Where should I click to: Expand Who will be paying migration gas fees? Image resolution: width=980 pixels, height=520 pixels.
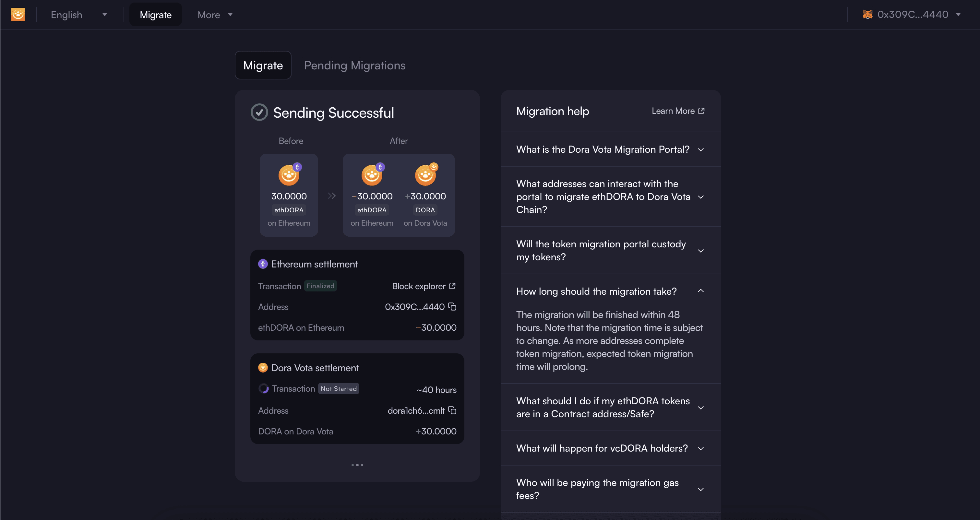pyautogui.click(x=611, y=489)
